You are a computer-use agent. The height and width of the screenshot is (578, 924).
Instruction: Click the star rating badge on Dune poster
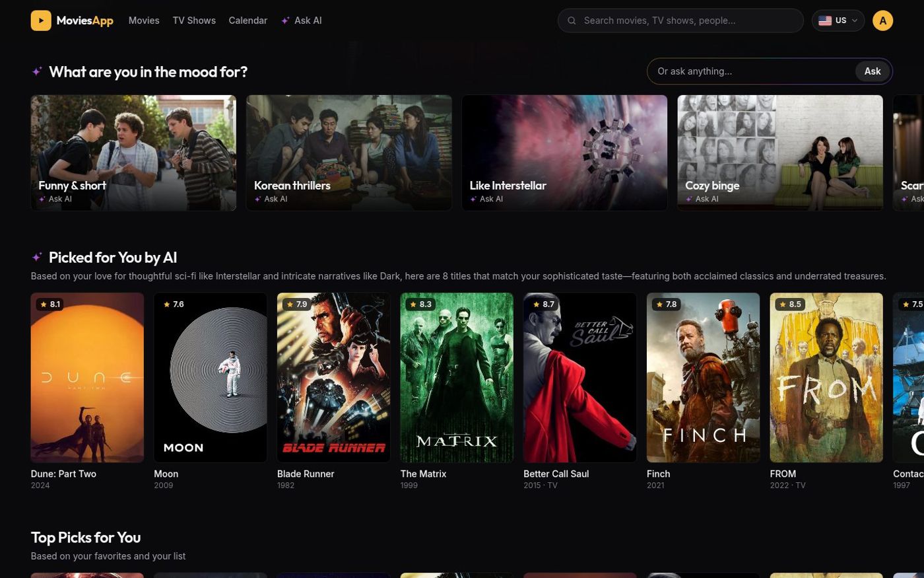click(x=49, y=305)
